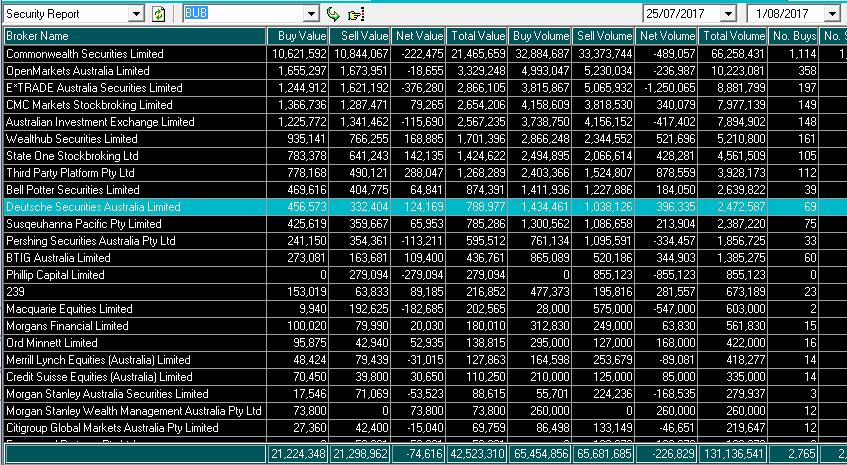Viewport: 847px width, 465px height.
Task: Sort by Net Volume column header
Action: click(666, 36)
